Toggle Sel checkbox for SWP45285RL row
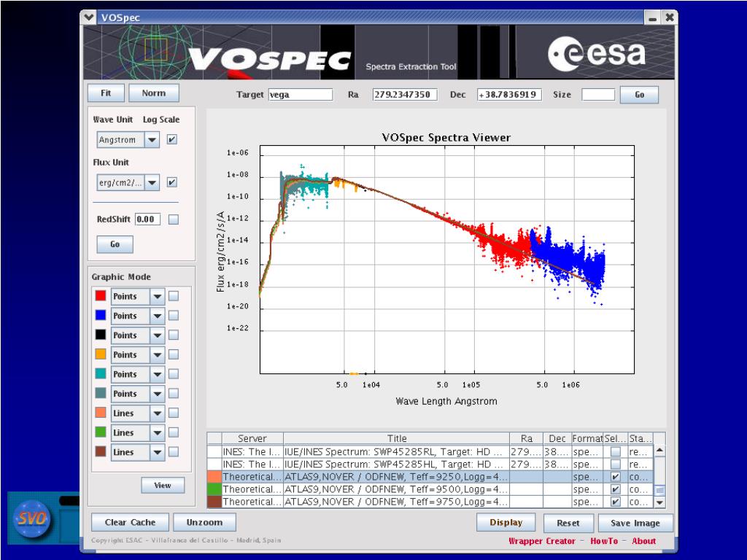 point(616,451)
